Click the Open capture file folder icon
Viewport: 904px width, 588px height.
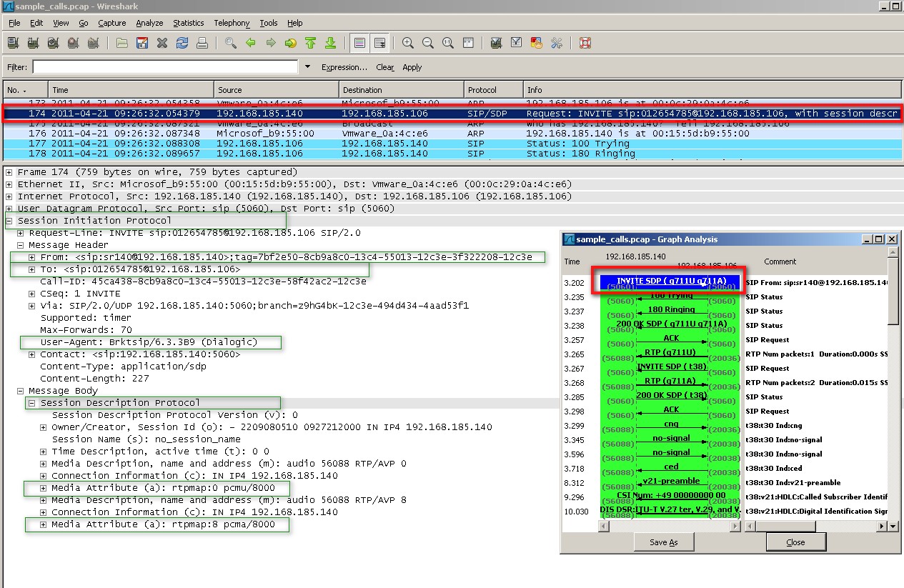[122, 44]
